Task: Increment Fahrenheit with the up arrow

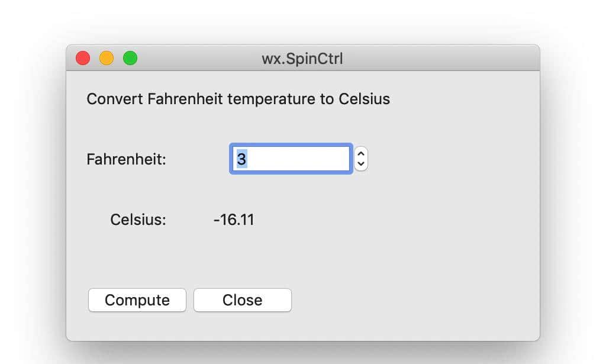Action: (361, 154)
